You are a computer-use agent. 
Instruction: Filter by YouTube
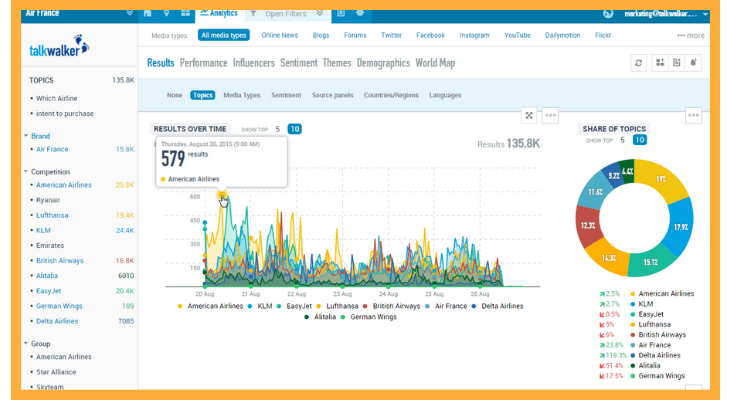coord(517,35)
